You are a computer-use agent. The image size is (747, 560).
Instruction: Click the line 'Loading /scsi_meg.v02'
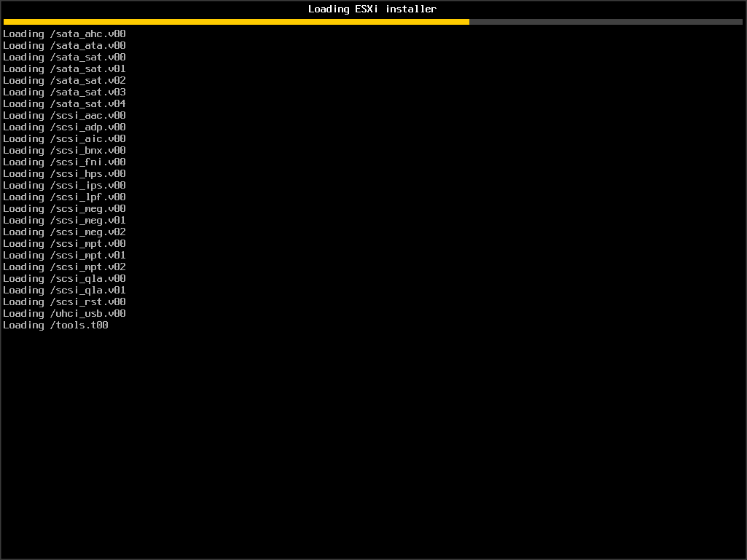click(64, 232)
